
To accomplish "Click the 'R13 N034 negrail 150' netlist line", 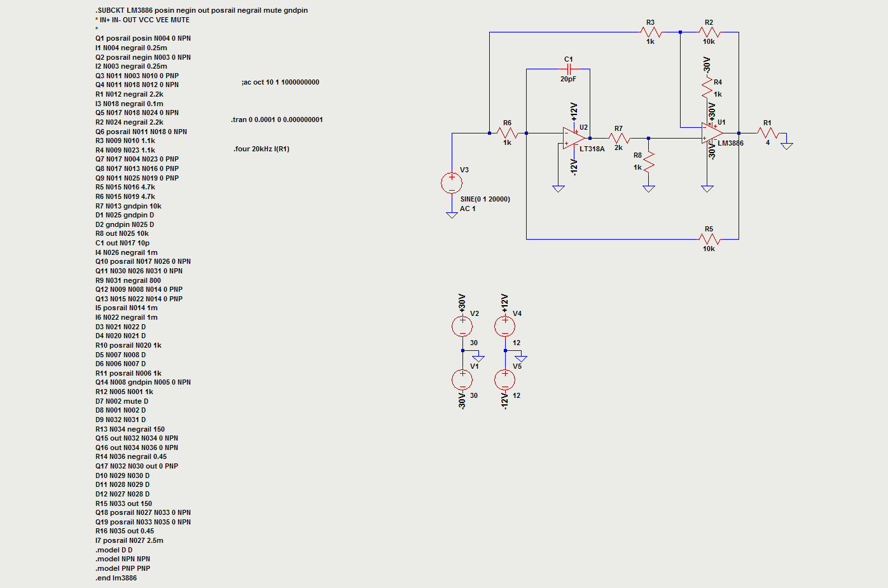I will pos(130,429).
